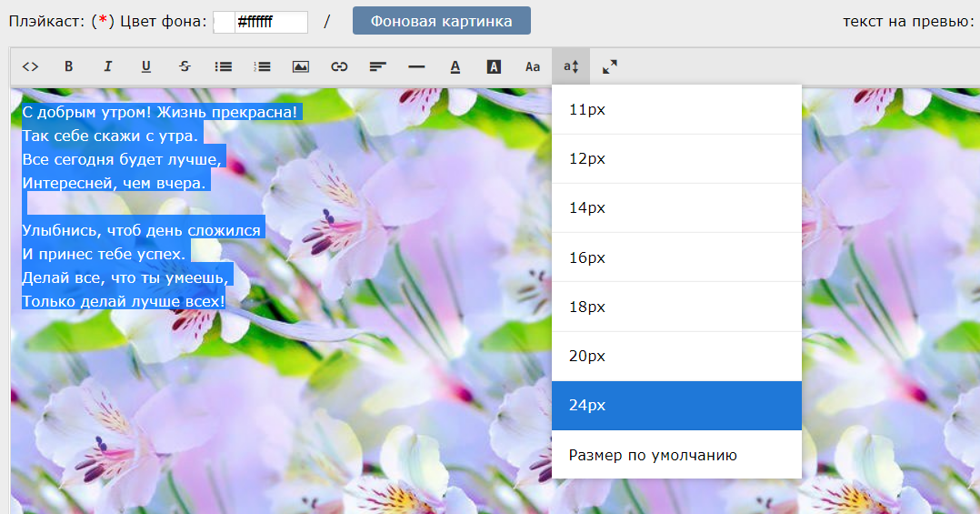Image resolution: width=980 pixels, height=514 pixels.
Task: Switch editor to fullscreen mode
Action: [x=609, y=66]
